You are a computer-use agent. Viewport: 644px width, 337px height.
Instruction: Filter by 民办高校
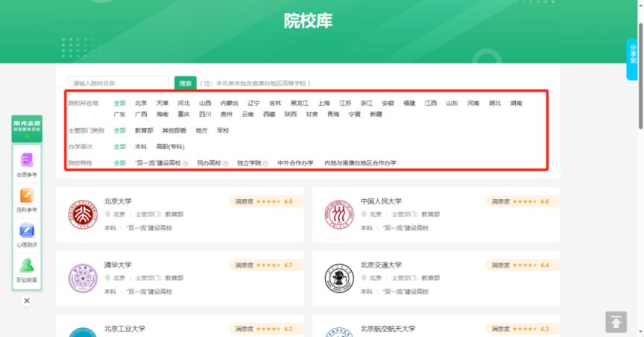[209, 163]
